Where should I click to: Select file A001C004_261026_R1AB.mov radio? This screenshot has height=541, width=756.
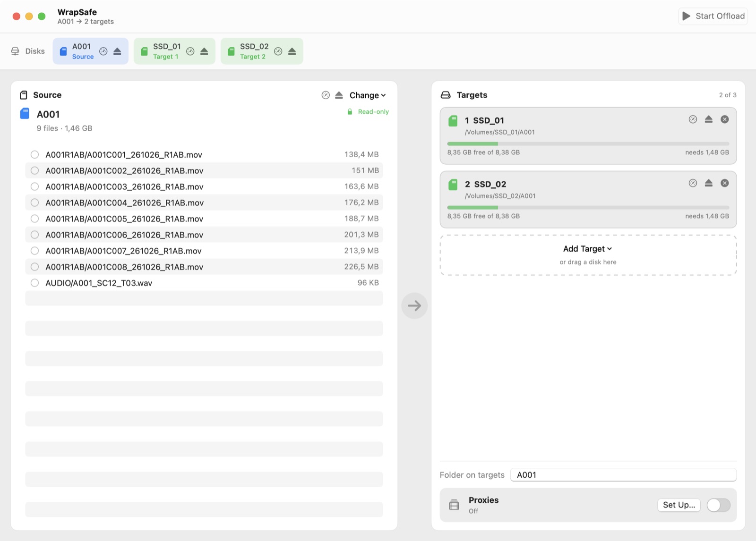34,203
